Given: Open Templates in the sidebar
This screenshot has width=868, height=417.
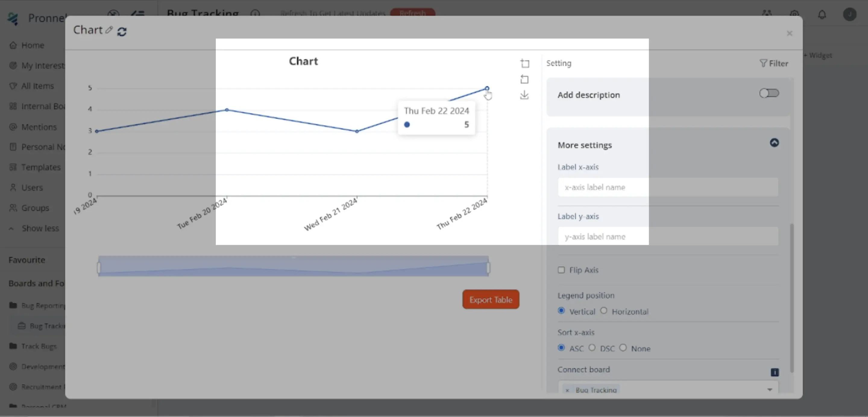Looking at the screenshot, I should (x=41, y=167).
